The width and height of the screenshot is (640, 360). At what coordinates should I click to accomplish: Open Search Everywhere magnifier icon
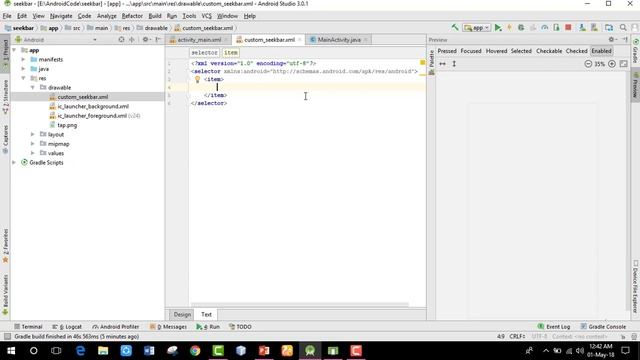pyautogui.click(x=623, y=28)
